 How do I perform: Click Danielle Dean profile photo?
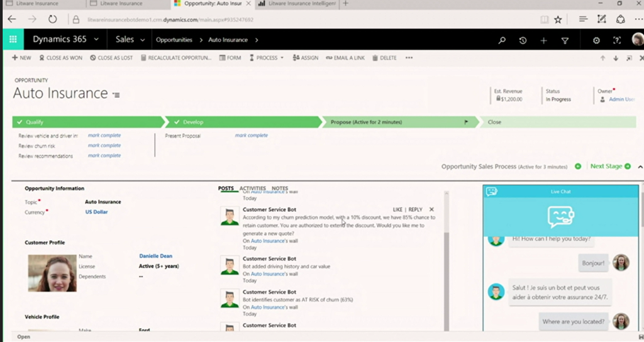(x=52, y=273)
